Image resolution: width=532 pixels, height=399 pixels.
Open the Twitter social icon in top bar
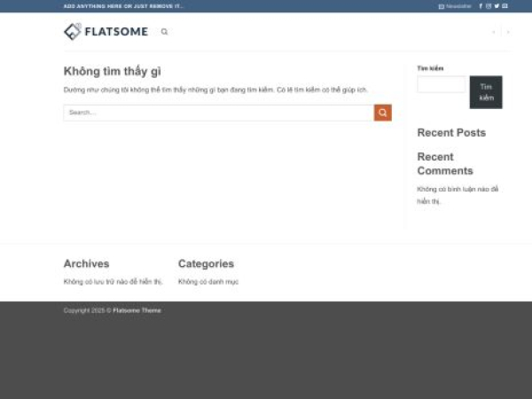pyautogui.click(x=497, y=6)
